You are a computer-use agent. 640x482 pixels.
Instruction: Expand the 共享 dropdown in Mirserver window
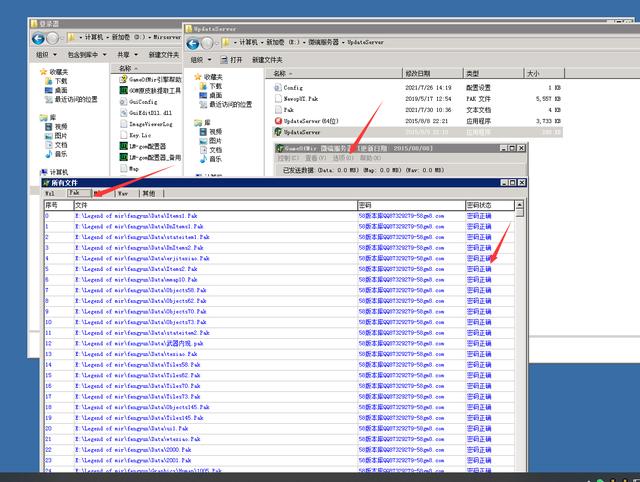[126, 55]
